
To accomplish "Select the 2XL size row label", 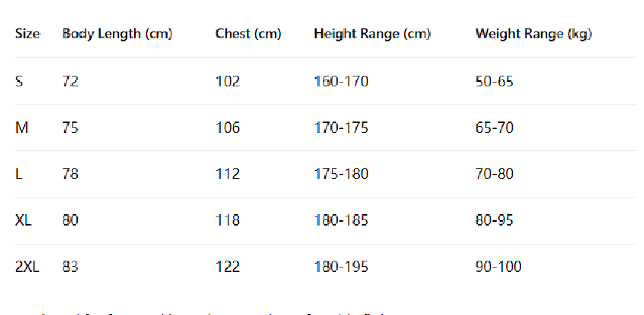I will [x=27, y=267].
